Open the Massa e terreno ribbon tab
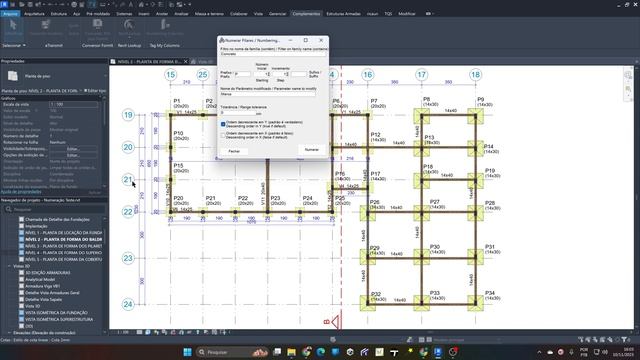 tap(209, 13)
